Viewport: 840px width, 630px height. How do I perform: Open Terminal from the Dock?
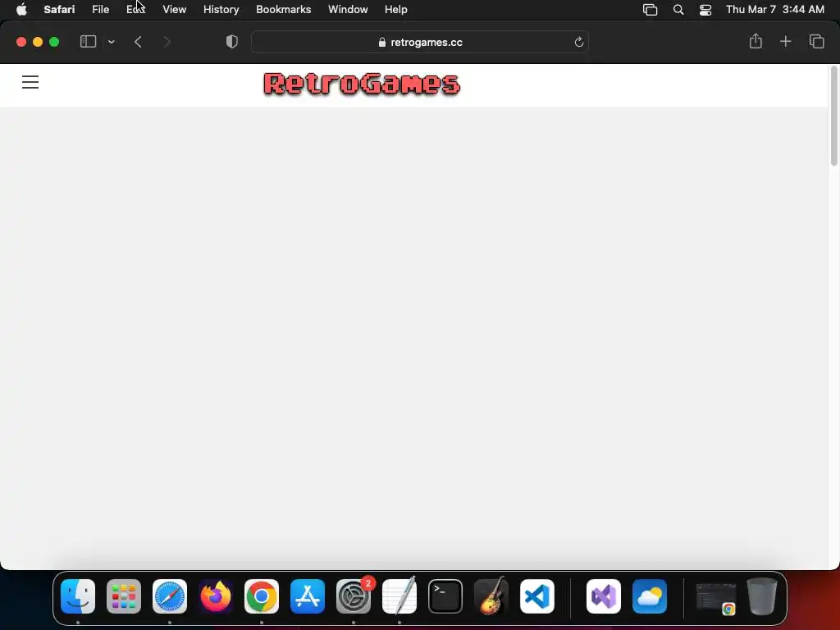[445, 596]
